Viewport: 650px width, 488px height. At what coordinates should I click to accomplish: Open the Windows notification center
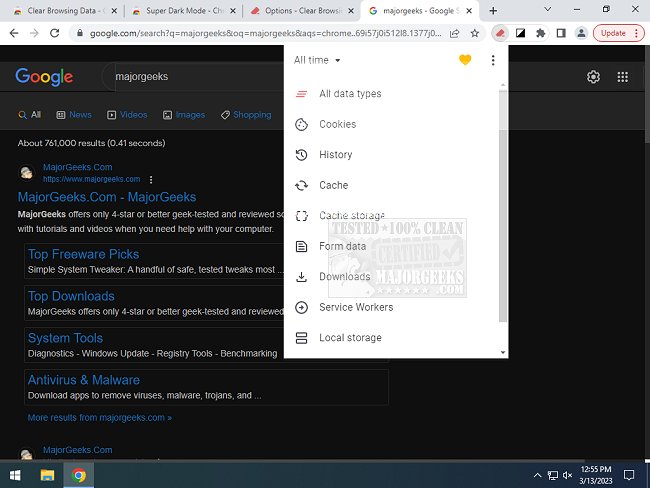[629, 475]
